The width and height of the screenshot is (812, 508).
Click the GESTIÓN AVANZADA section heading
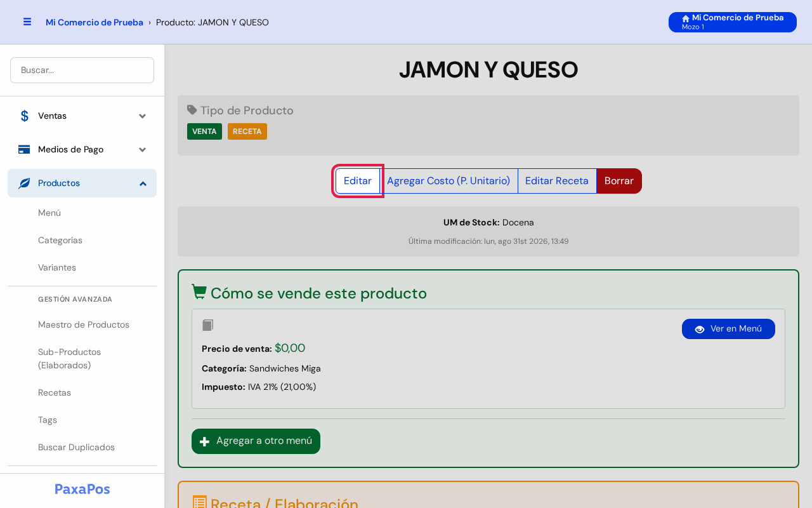coord(75,299)
